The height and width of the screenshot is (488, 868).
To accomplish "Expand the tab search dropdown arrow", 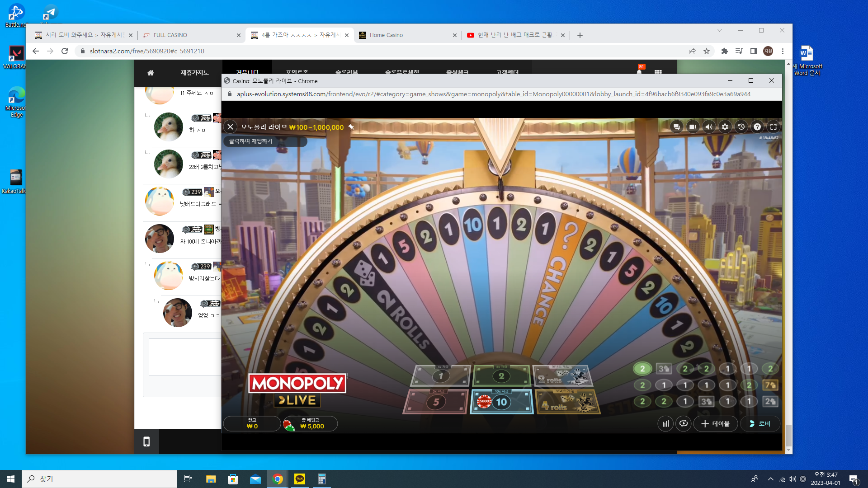I will click(x=720, y=30).
